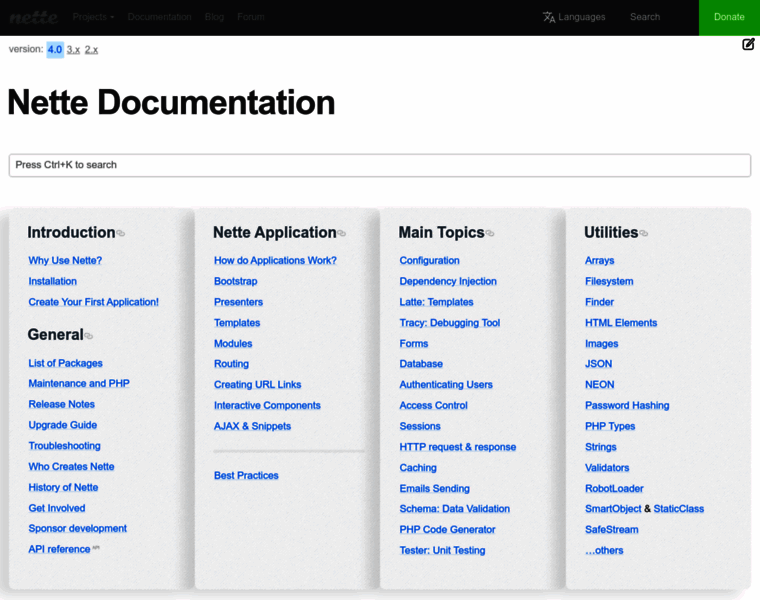This screenshot has width=760, height=600.
Task: Select version 4.0
Action: 55,49
